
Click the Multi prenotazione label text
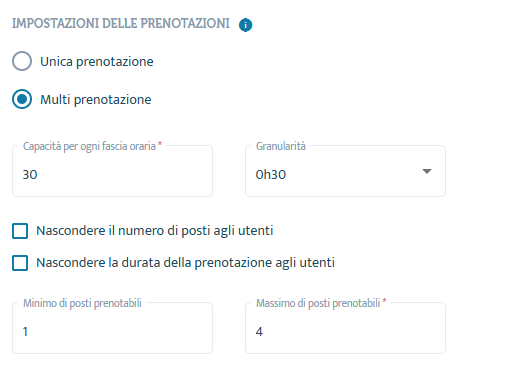(96, 100)
